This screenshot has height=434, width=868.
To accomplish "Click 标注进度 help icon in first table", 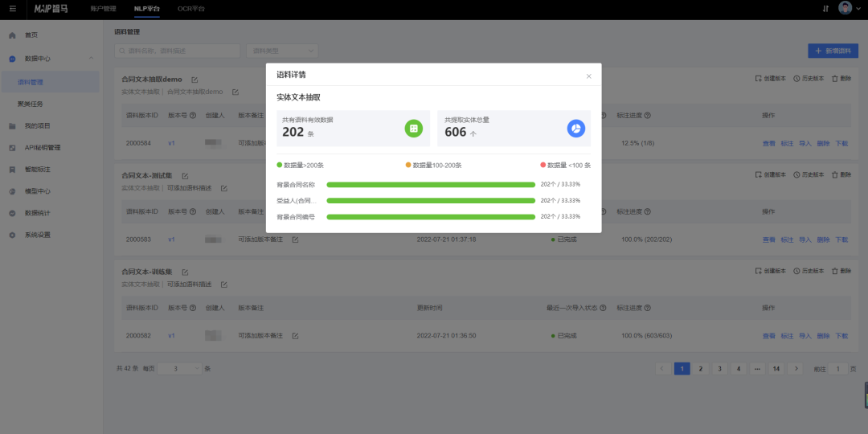I will click(x=647, y=116).
